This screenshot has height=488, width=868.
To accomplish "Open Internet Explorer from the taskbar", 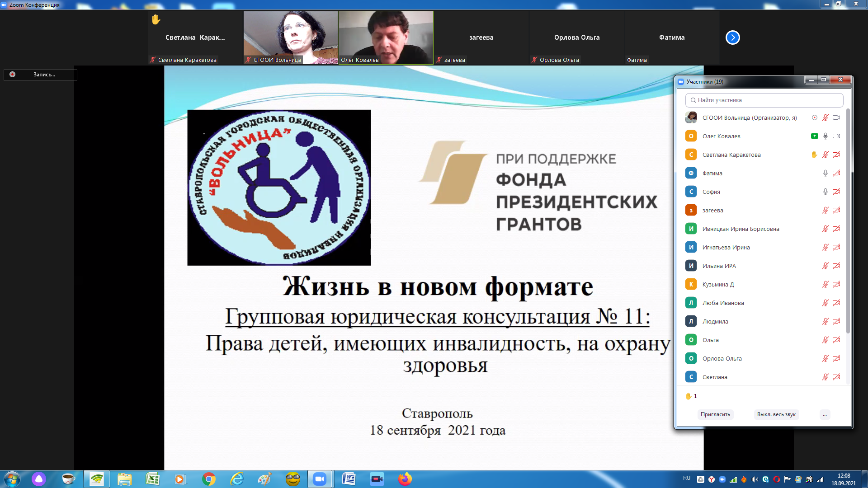I will (237, 479).
